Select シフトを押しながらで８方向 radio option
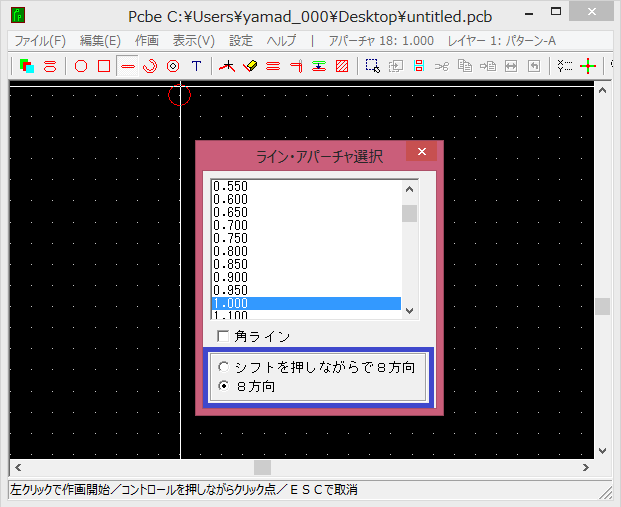The image size is (621, 507). 222,367
